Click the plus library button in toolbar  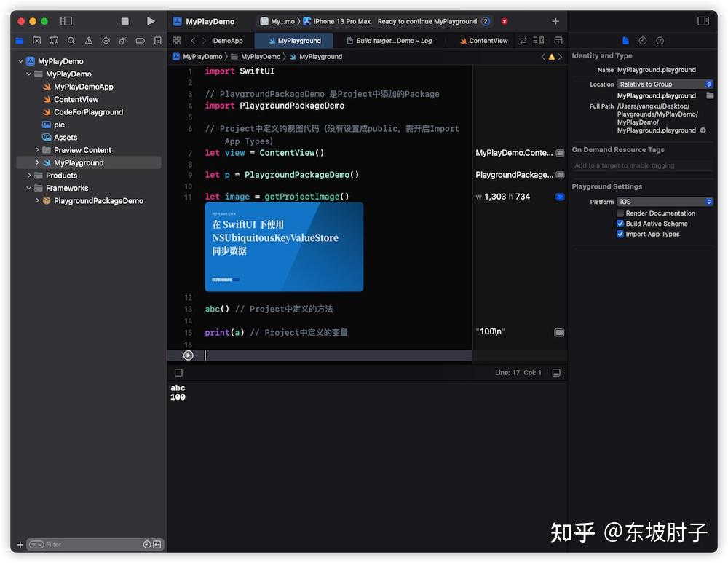[555, 21]
